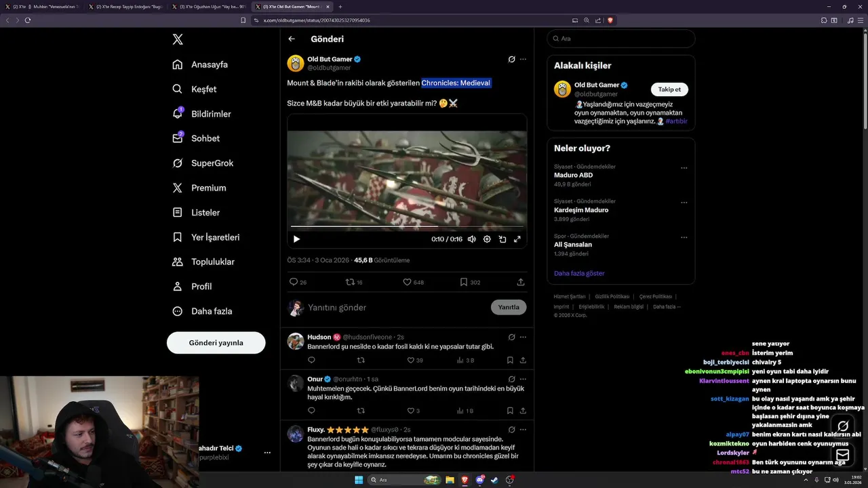Seek using the video progress bar
Viewport: 868px width, 488px height.
407,226
